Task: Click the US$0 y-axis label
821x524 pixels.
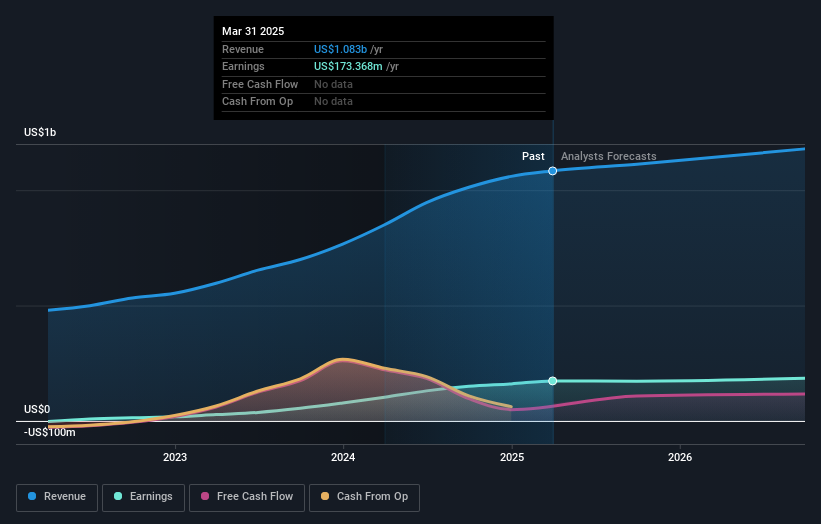Action: (37, 409)
